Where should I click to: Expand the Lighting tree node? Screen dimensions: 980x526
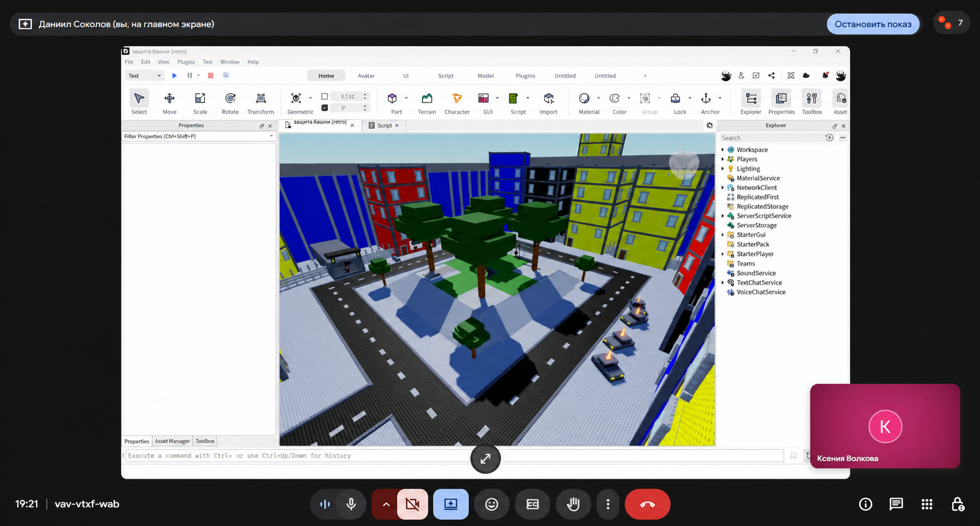pyautogui.click(x=722, y=169)
